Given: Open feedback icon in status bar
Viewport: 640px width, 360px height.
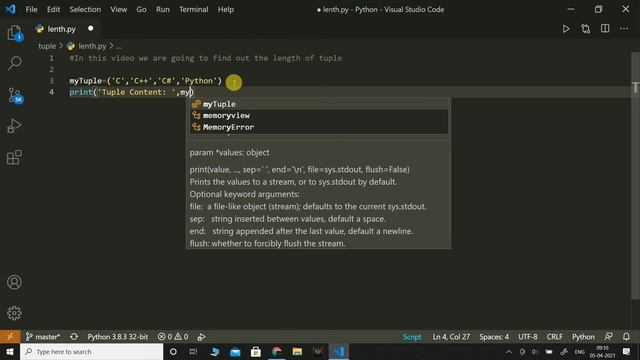Looking at the screenshot, I should pos(608,337).
